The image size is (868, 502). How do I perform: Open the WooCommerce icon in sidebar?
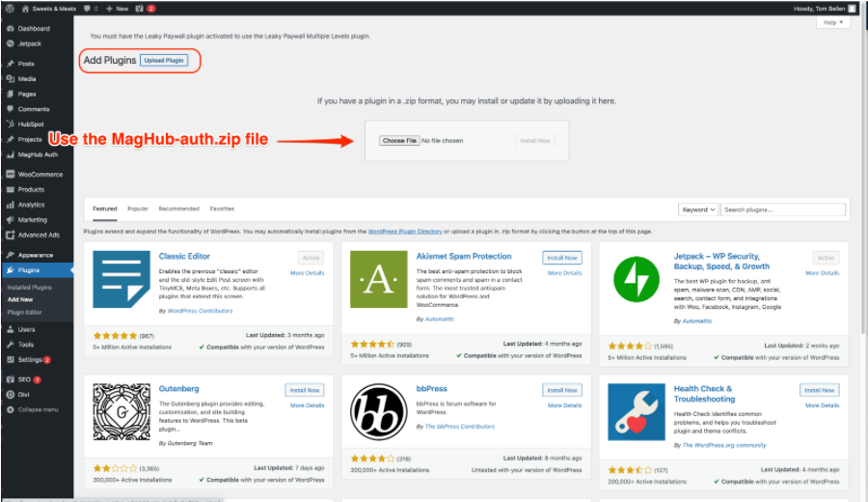tap(10, 174)
